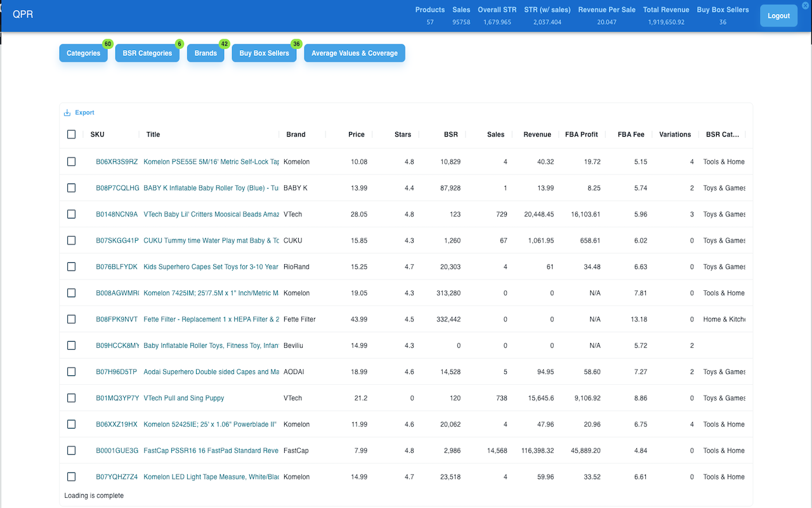Tick checkbox for Komelon 7425IM row
Screen dimensions: 812x508
(71, 293)
